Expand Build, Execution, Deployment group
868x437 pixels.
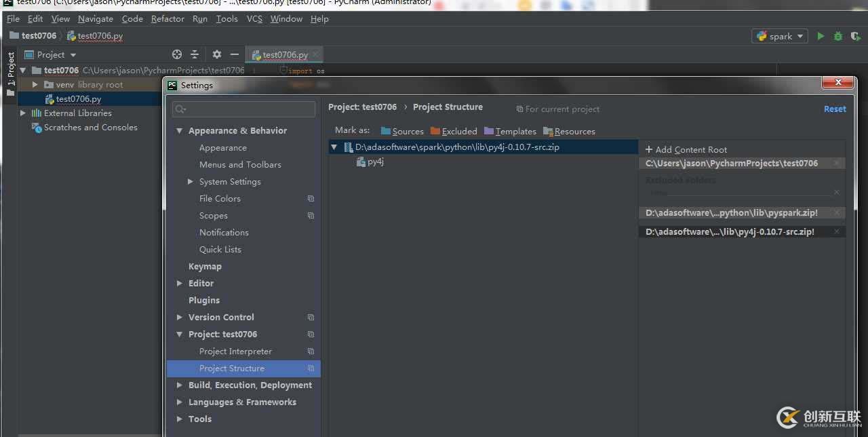click(180, 385)
